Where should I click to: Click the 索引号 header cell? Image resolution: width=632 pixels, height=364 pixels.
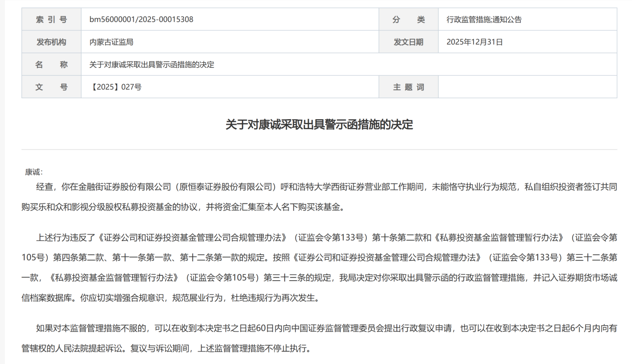pos(51,19)
